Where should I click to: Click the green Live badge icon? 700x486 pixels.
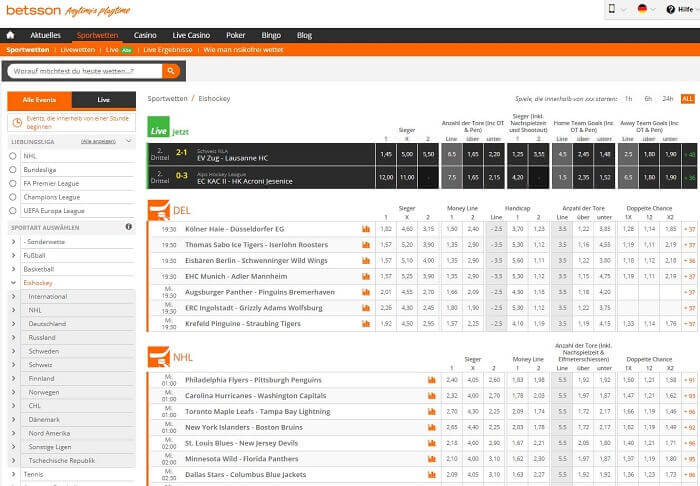(158, 127)
